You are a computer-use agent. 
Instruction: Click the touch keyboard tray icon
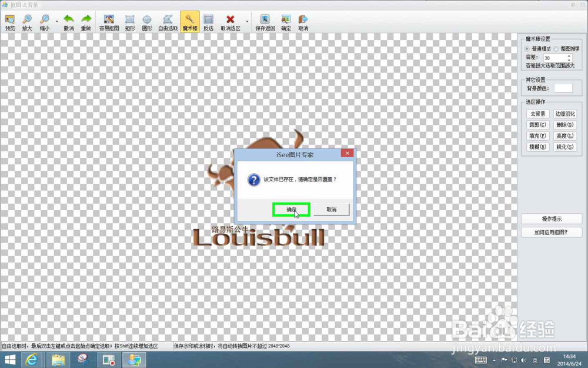tap(481, 360)
